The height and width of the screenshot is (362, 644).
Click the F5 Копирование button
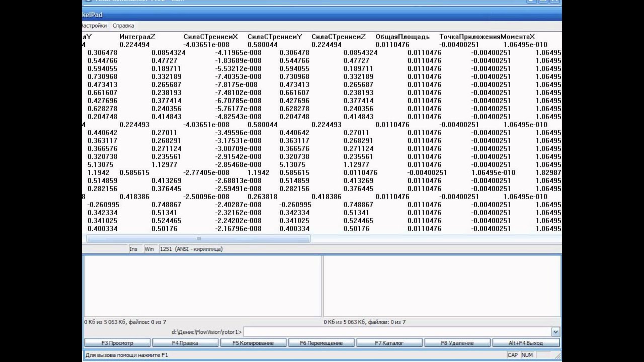(253, 343)
